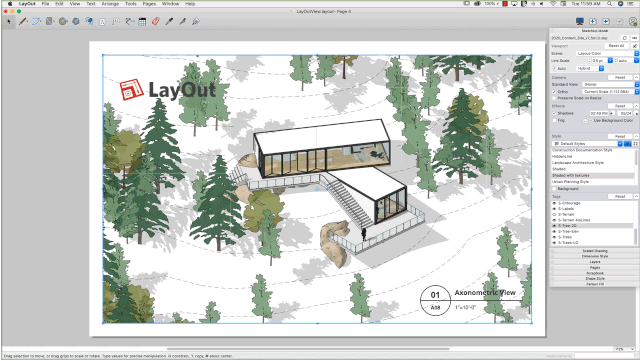Open the Tools menu
The width and height of the screenshot is (640, 361).
pyautogui.click(x=131, y=4)
